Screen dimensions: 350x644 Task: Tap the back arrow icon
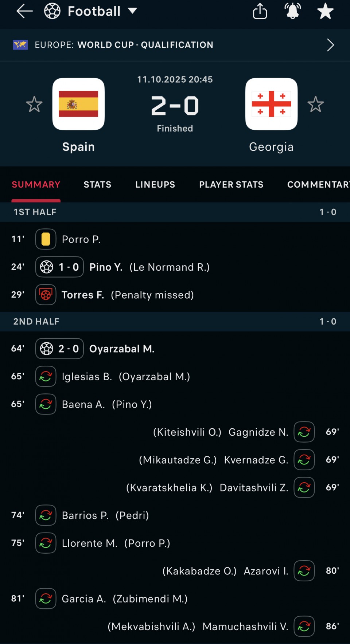[24, 11]
